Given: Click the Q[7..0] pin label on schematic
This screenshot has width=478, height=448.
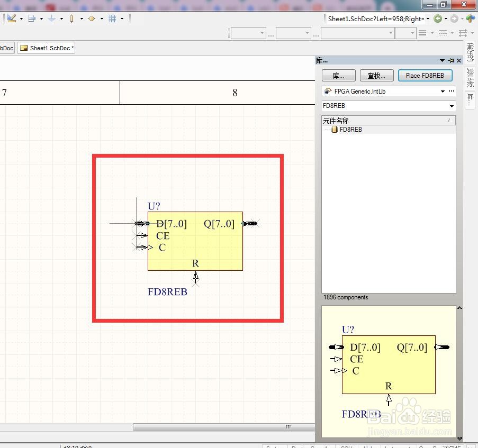Looking at the screenshot, I should point(219,224).
